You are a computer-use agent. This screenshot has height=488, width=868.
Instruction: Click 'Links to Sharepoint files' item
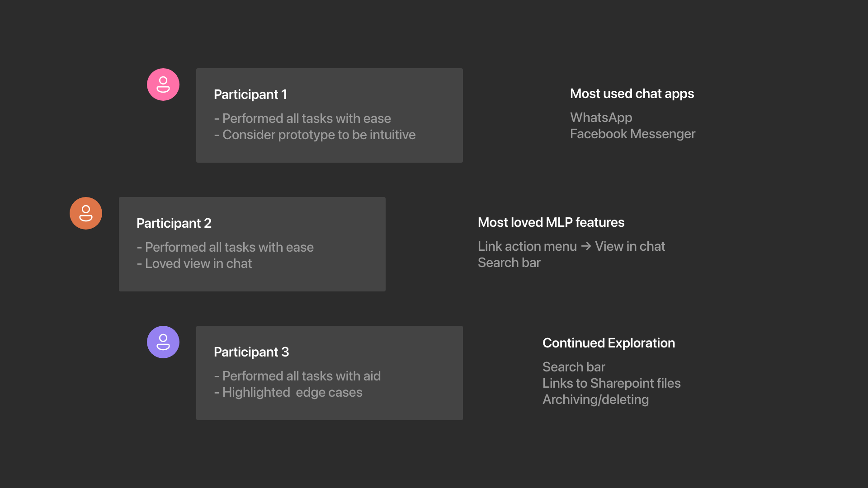pos(611,383)
